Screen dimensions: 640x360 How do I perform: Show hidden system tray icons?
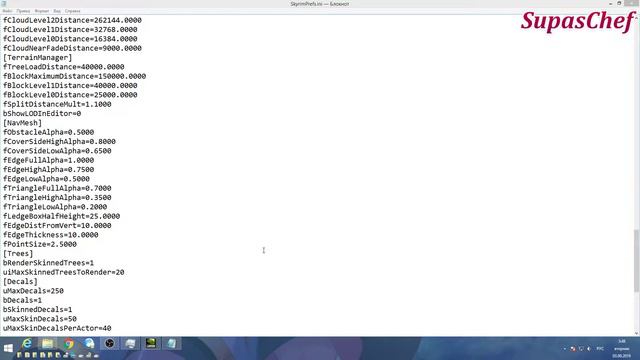tap(565, 349)
